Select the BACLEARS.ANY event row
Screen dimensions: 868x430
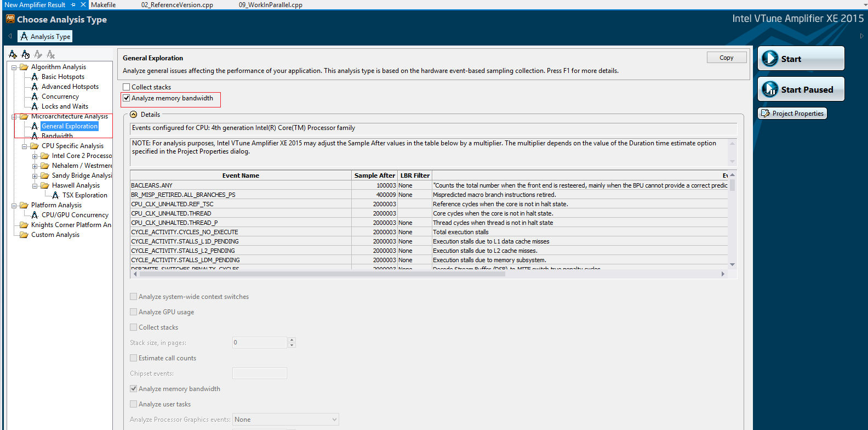coord(429,185)
